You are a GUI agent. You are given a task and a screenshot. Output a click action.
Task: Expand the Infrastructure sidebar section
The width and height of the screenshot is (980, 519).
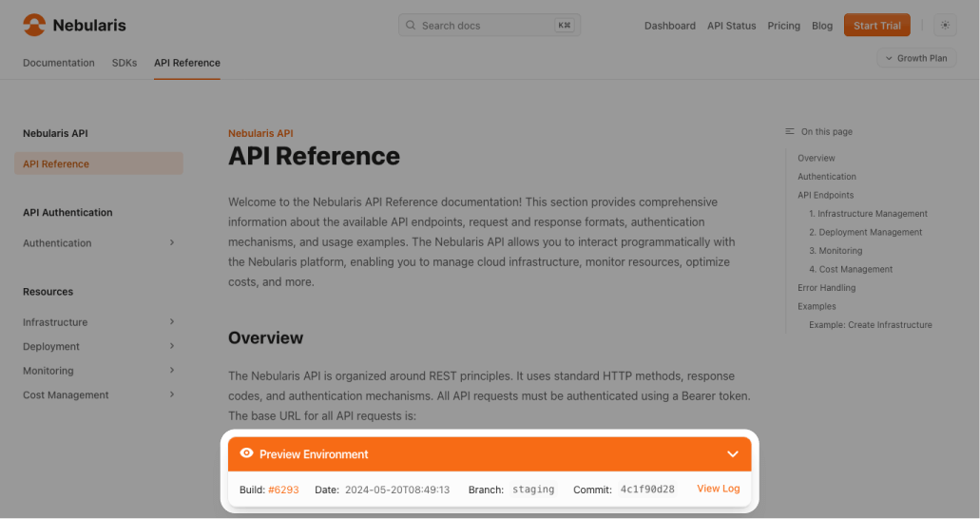pyautogui.click(x=172, y=322)
